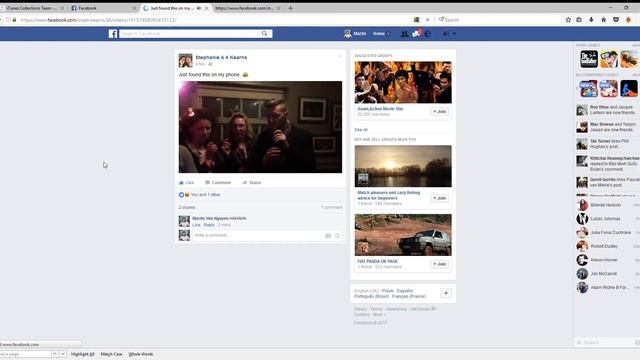Viewport: 640px width, 360px height.
Task: Open the second game icon in Your Games
Action: click(609, 59)
